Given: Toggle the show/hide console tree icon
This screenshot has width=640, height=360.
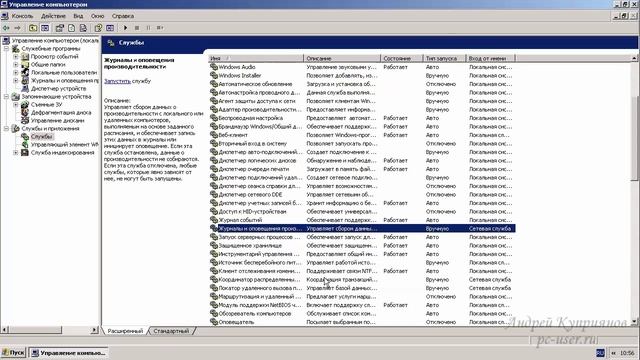Looking at the screenshot, I should pos(45,28).
